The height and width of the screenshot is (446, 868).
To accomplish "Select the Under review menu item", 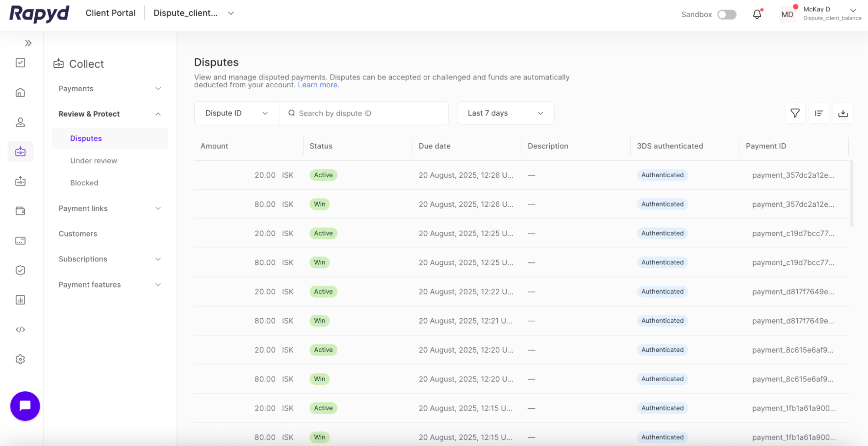I will coord(93,160).
